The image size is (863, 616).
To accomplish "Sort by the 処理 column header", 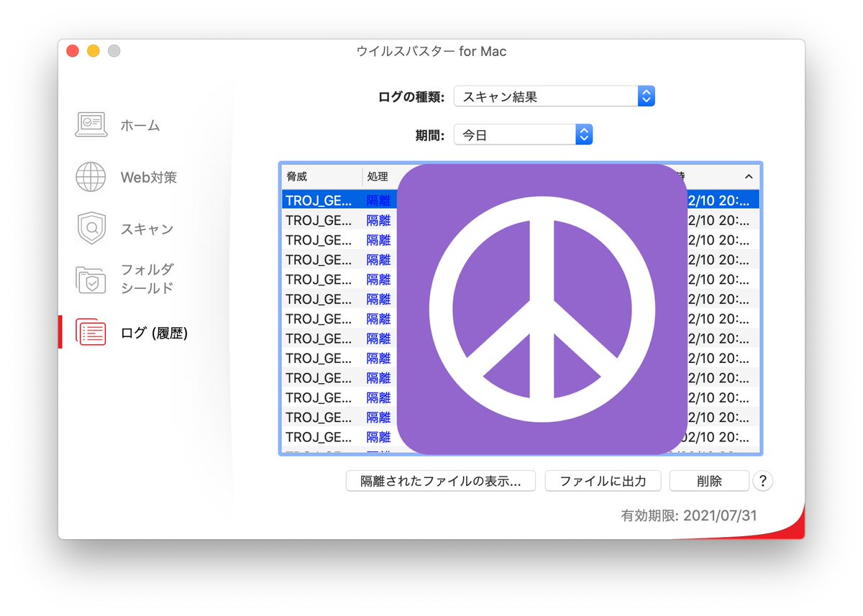I will pos(378,177).
